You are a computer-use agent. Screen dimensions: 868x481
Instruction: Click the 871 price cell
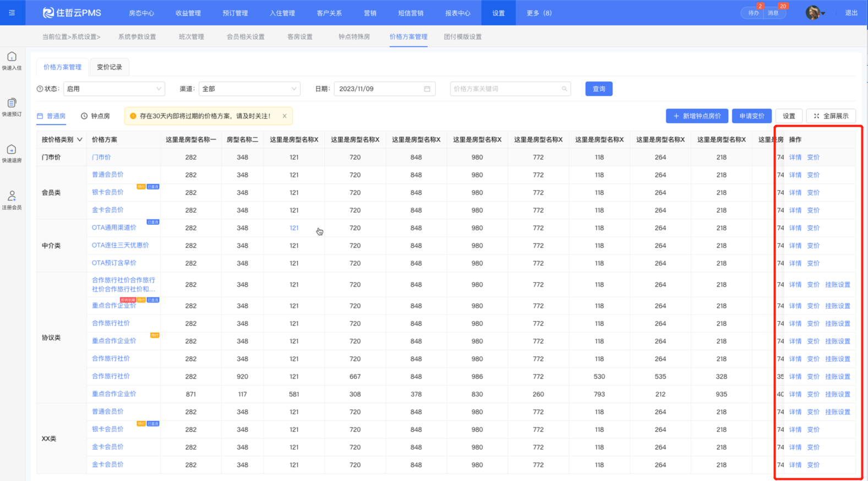pos(191,394)
